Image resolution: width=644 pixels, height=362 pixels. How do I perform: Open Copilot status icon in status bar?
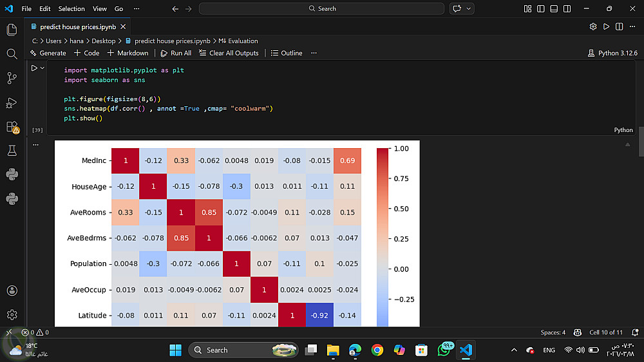pyautogui.click(x=578, y=332)
